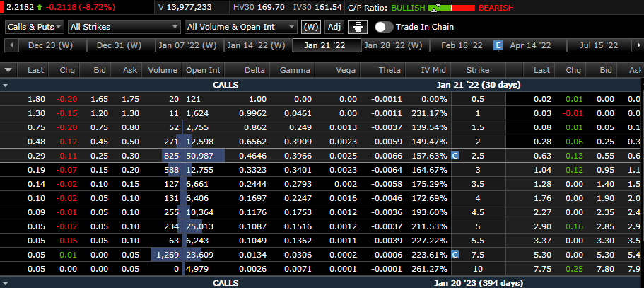Image resolution: width=644 pixels, height=288 pixels.
Task: Click the Adj button
Action: pyautogui.click(x=334, y=27)
